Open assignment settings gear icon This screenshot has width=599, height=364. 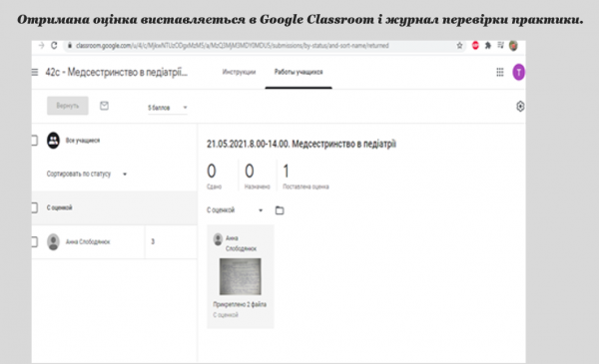click(520, 106)
